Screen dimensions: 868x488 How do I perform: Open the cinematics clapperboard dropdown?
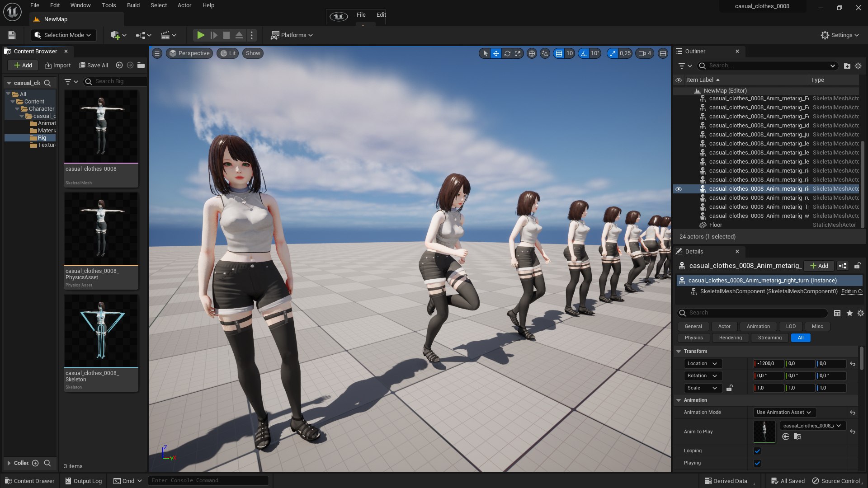point(169,35)
